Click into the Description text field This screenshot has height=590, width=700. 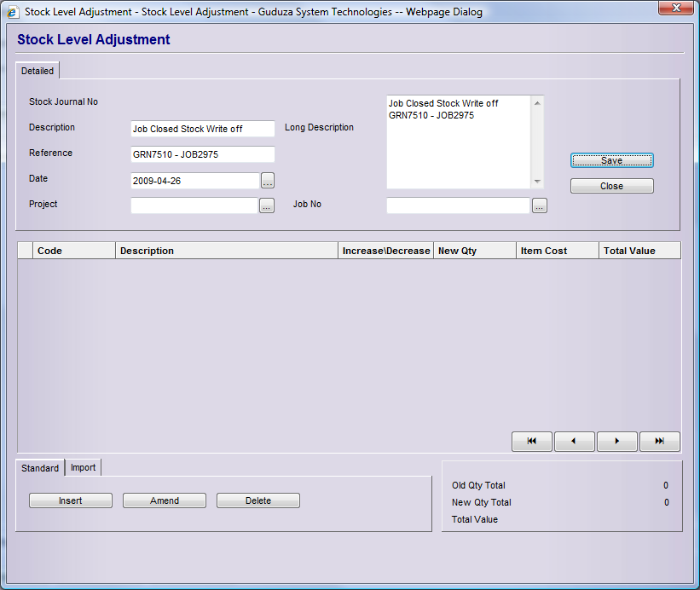point(202,129)
